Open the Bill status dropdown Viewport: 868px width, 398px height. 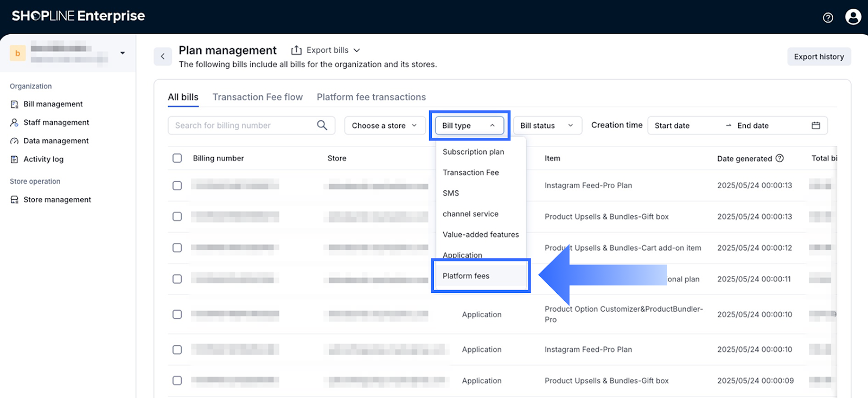tap(547, 126)
